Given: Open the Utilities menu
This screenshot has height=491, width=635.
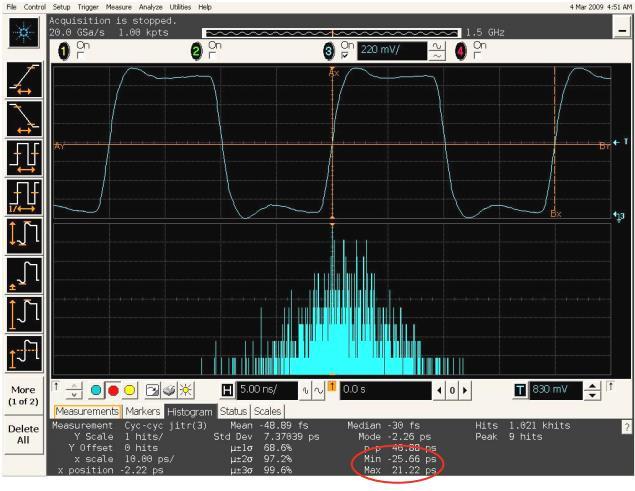Looking at the screenshot, I should click(180, 7).
